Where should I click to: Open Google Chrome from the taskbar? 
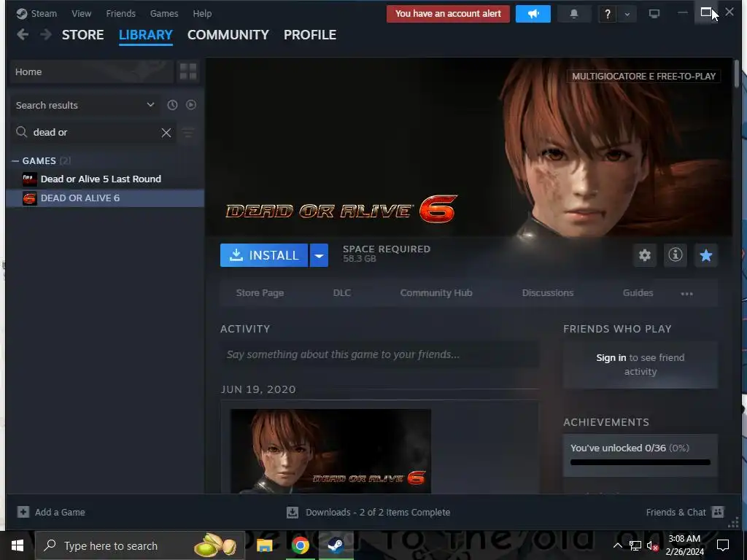coord(300,545)
